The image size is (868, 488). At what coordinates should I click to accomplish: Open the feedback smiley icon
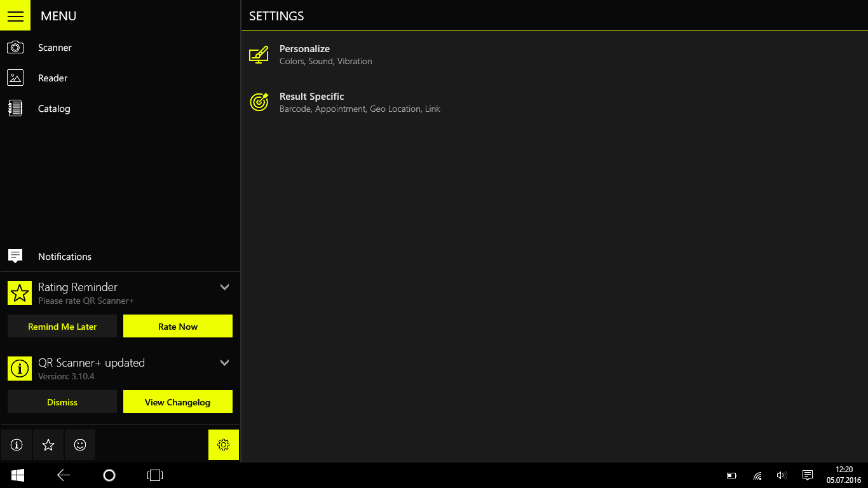point(79,445)
